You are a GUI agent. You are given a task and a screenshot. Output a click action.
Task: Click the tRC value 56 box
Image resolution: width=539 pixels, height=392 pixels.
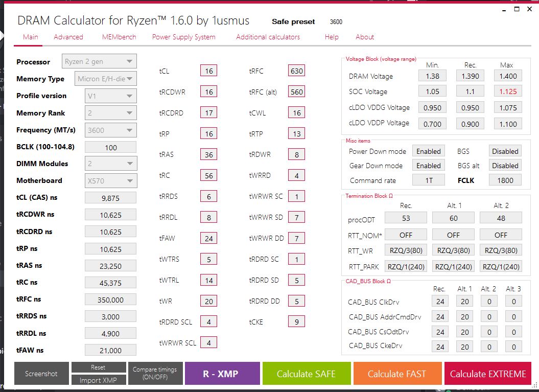point(208,176)
